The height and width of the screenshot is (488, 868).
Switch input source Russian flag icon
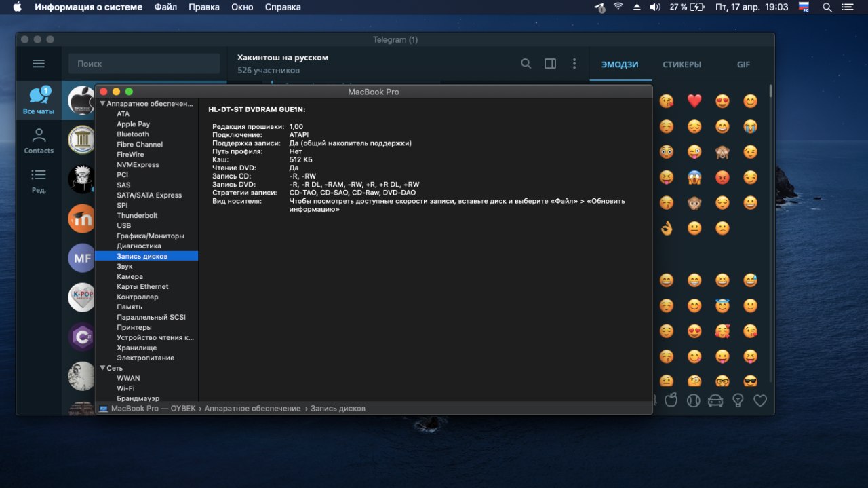[804, 7]
